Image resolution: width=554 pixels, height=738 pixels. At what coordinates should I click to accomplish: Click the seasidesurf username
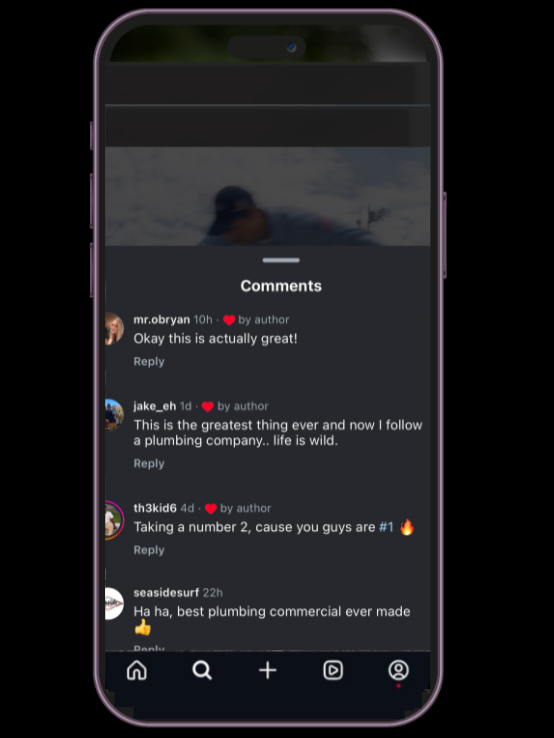coord(166,593)
